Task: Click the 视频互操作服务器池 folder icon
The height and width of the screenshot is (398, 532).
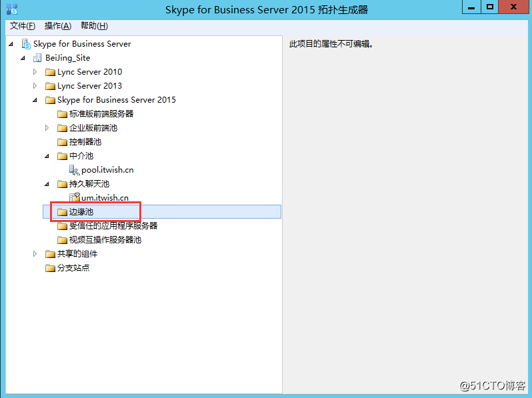Action: [x=62, y=240]
